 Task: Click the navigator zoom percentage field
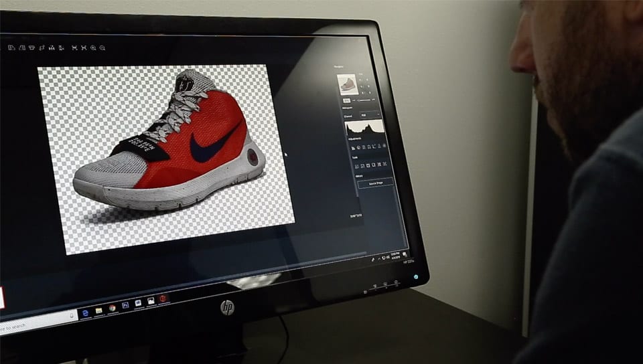point(347,100)
